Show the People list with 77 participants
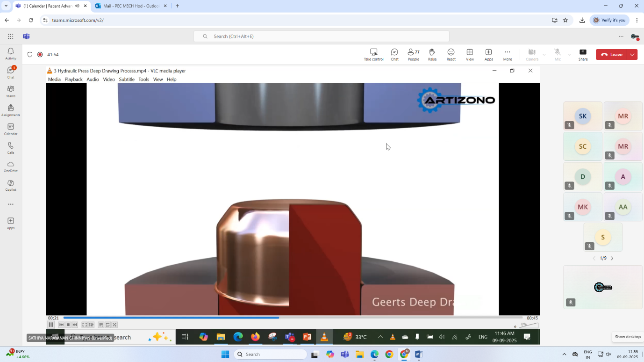644x362 pixels. pos(413,54)
